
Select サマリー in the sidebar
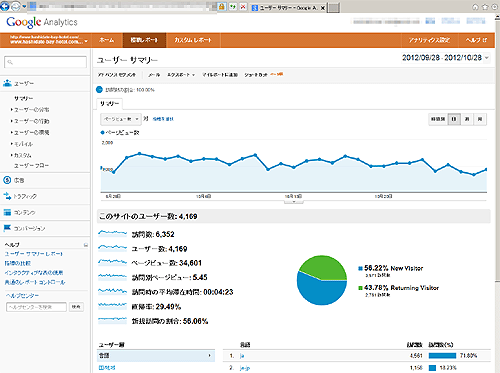click(x=24, y=98)
